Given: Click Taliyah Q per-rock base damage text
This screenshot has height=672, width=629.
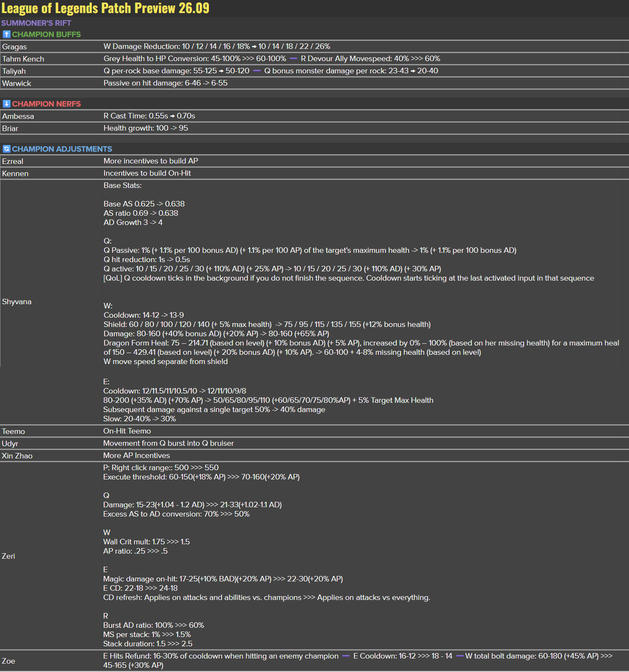Looking at the screenshot, I should [176, 71].
